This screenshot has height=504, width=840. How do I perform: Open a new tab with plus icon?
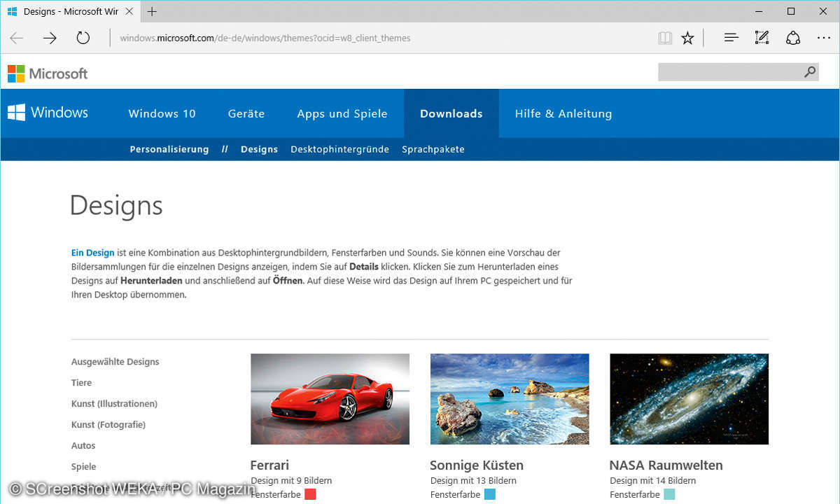point(152,11)
